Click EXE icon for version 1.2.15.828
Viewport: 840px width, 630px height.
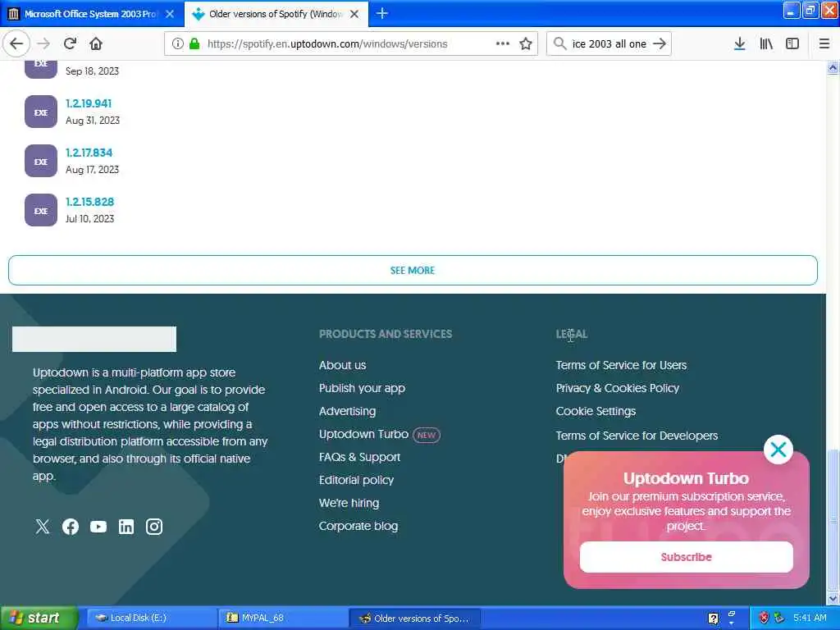coord(41,210)
